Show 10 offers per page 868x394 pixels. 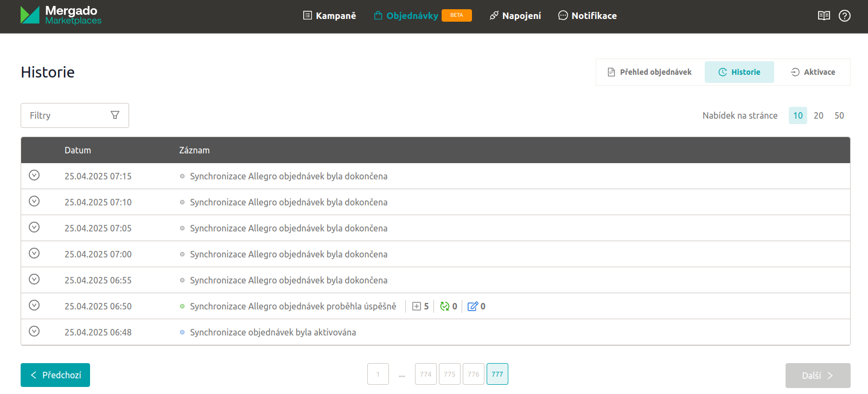797,115
